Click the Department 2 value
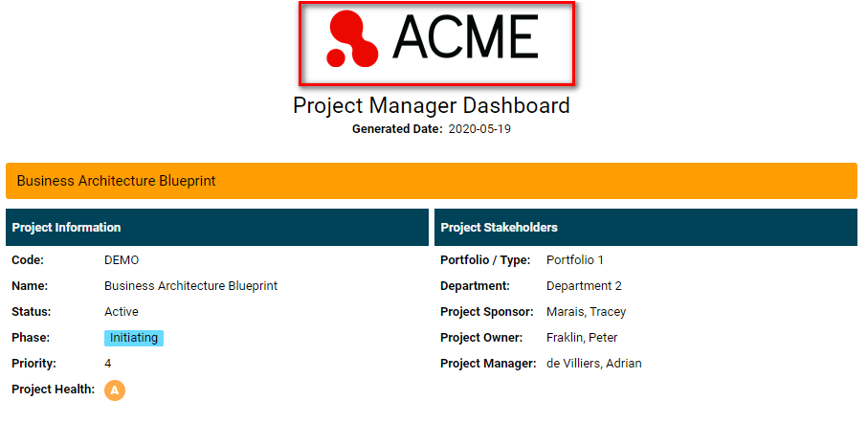Viewport: 868px width, 423px height. [584, 286]
